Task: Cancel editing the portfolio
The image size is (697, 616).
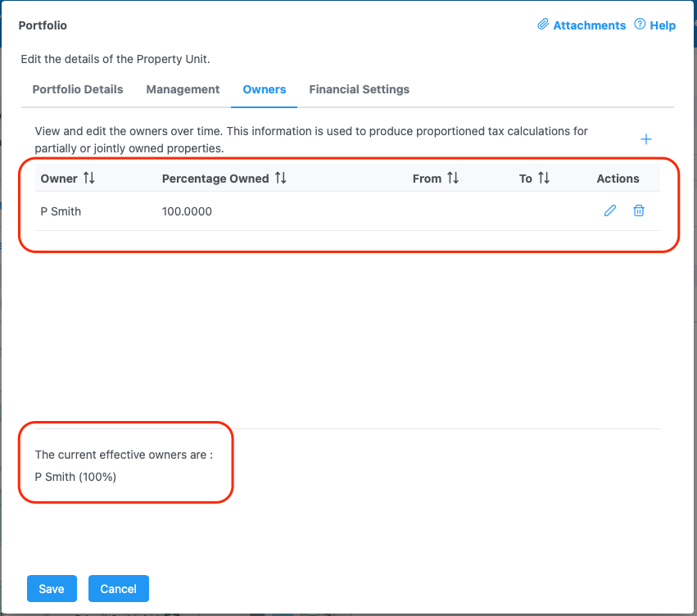Action: point(119,589)
